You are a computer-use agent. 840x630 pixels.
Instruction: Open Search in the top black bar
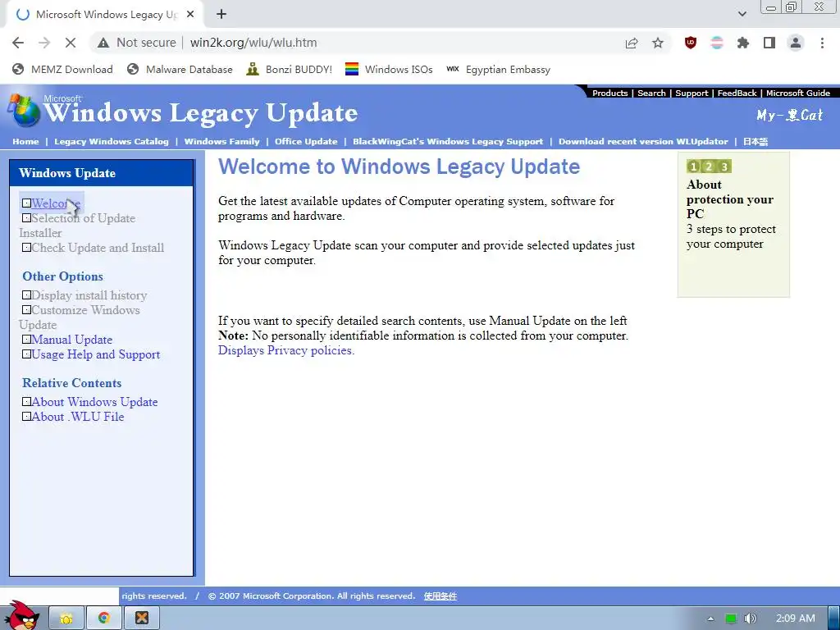(x=651, y=94)
